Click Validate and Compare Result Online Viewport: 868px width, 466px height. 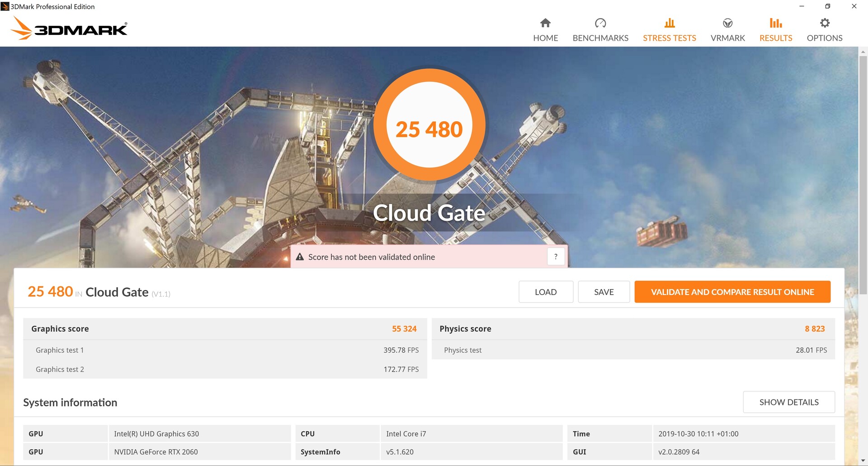732,292
